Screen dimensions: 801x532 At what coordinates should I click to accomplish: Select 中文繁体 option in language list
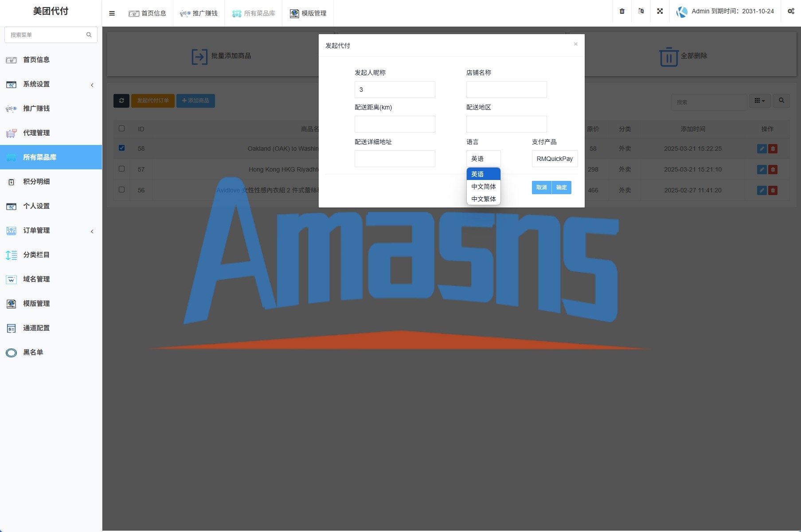pyautogui.click(x=483, y=199)
